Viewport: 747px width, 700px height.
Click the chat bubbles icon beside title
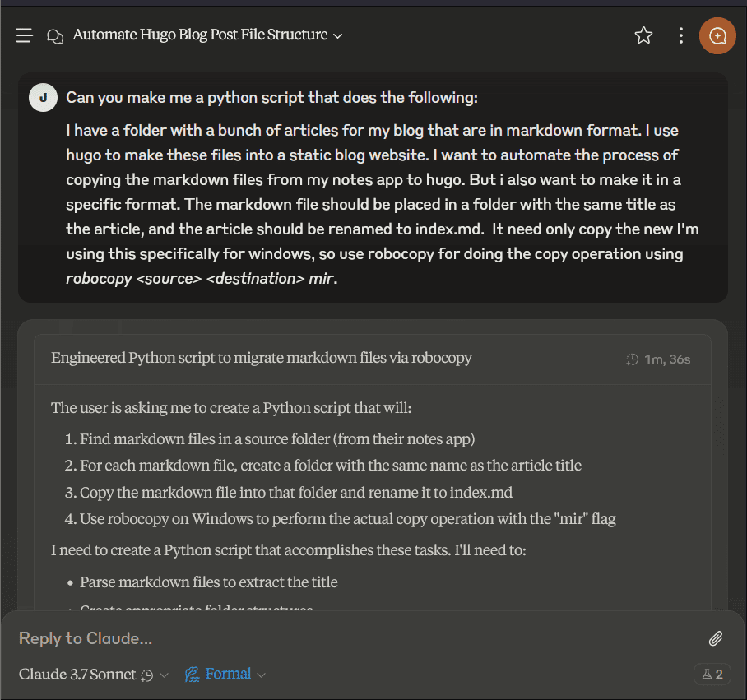(55, 35)
